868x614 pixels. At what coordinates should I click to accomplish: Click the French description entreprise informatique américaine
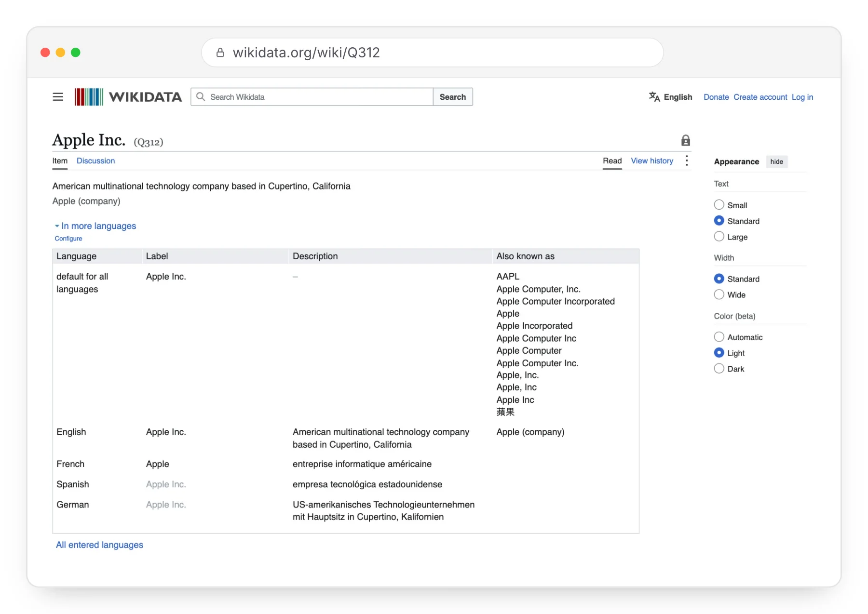[362, 464]
